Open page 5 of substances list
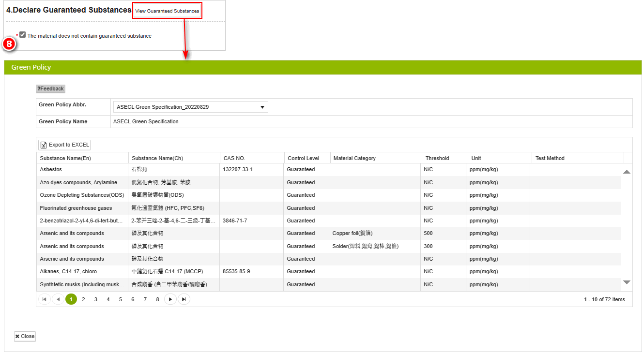The width and height of the screenshot is (644, 353). pos(121,299)
